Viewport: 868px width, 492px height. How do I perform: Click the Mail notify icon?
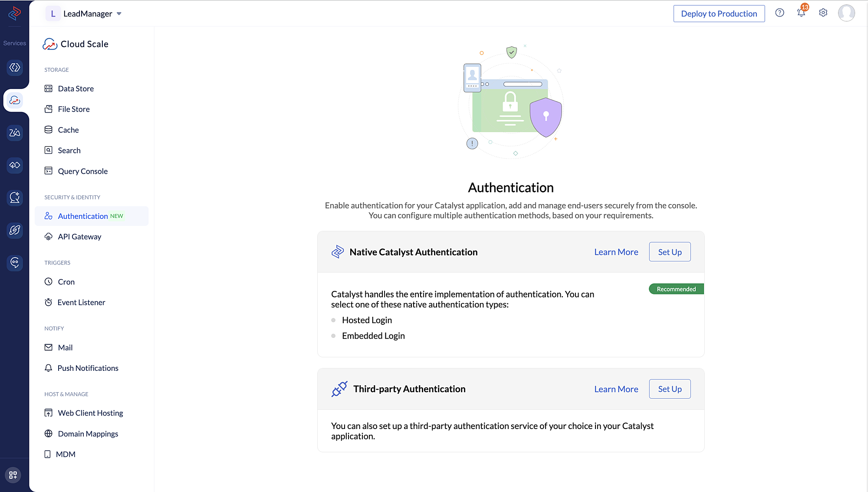coord(48,347)
